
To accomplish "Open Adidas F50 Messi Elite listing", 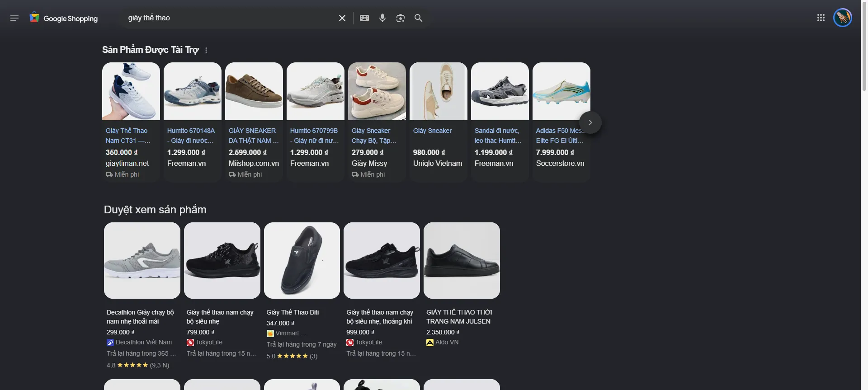I will pyautogui.click(x=560, y=136).
